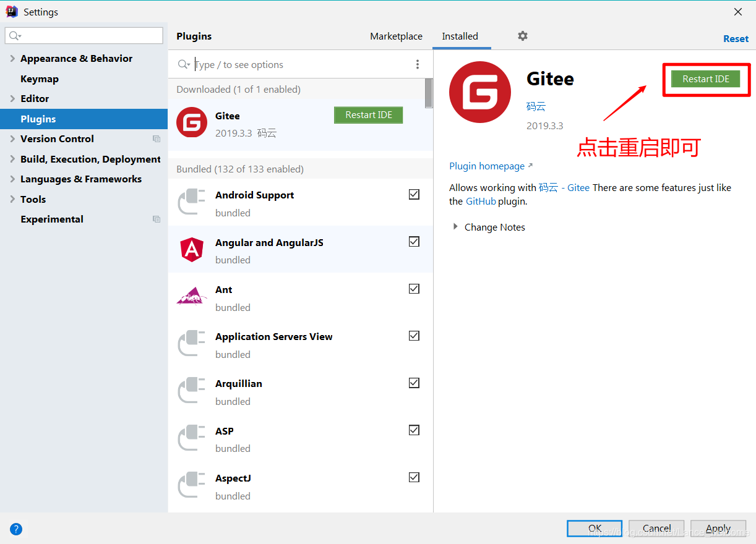Expand Appearance & Behavior settings

pos(12,59)
